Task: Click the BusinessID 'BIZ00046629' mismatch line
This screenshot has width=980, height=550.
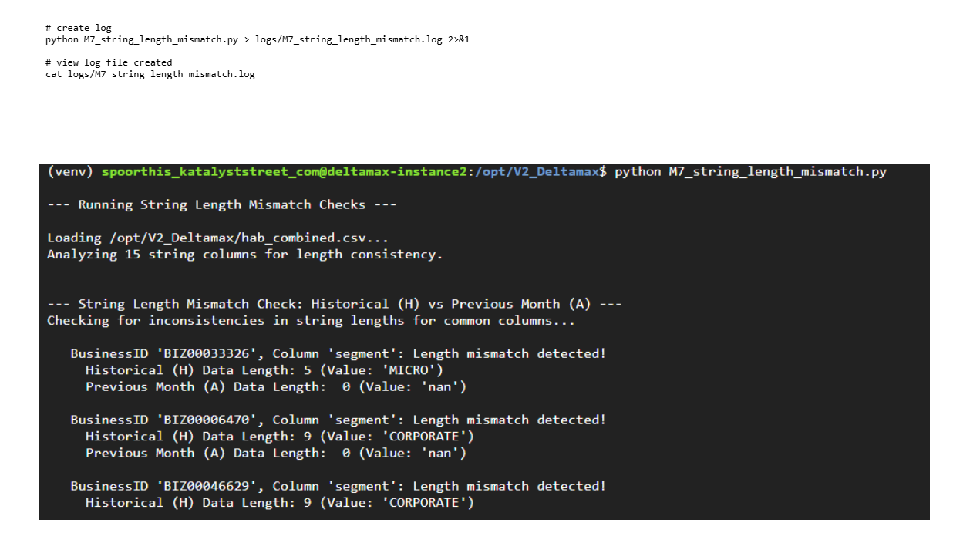Action: click(x=338, y=486)
